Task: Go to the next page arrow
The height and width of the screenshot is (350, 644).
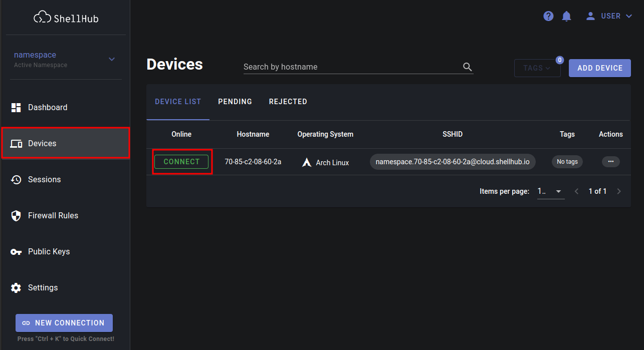Action: [619, 191]
